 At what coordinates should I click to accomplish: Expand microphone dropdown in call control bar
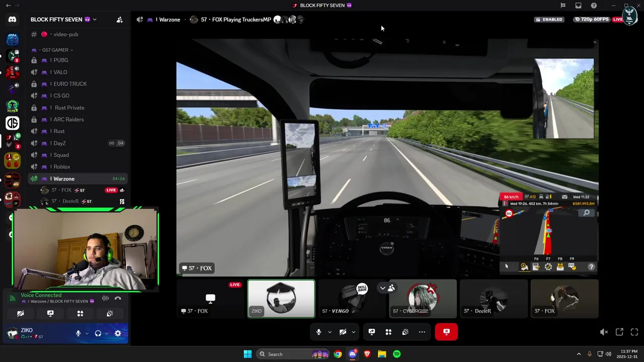[330, 332]
